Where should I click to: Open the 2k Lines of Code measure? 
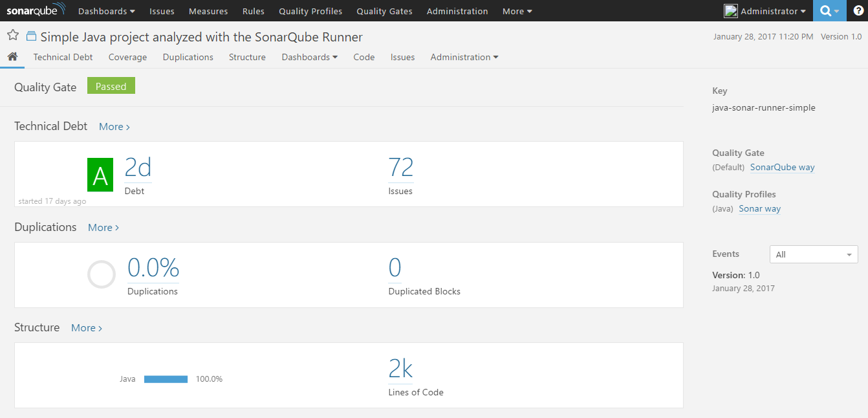click(x=400, y=369)
